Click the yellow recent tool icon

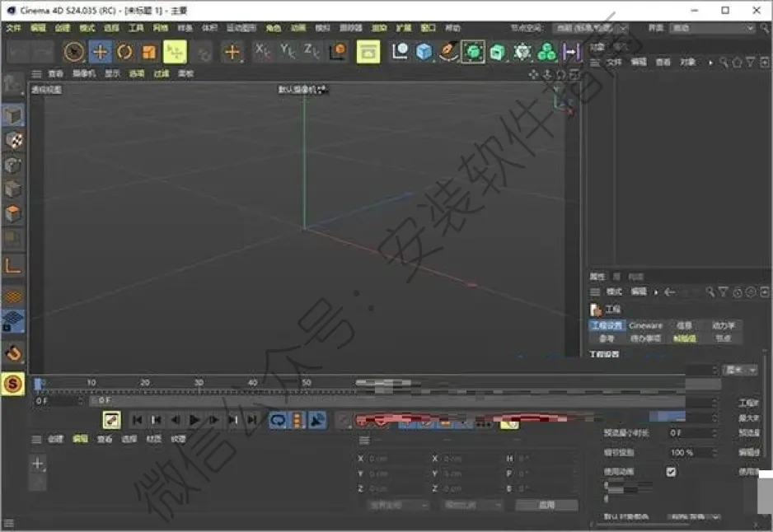pyautogui.click(x=175, y=52)
